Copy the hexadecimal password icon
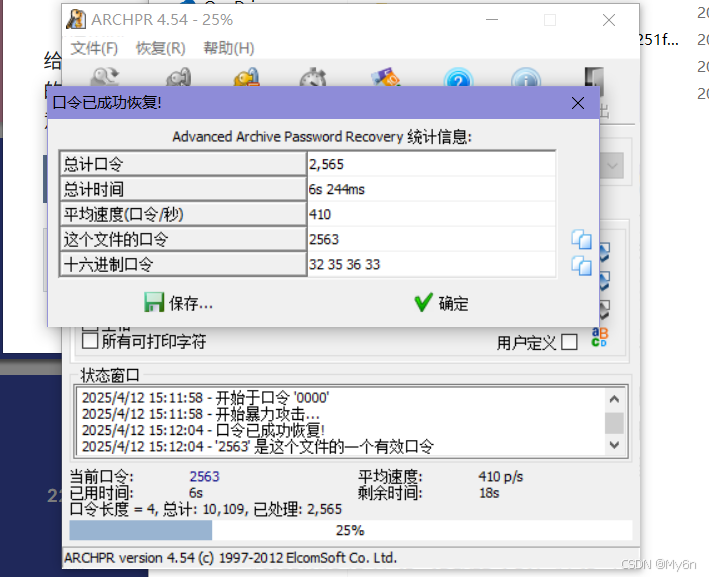 click(581, 265)
